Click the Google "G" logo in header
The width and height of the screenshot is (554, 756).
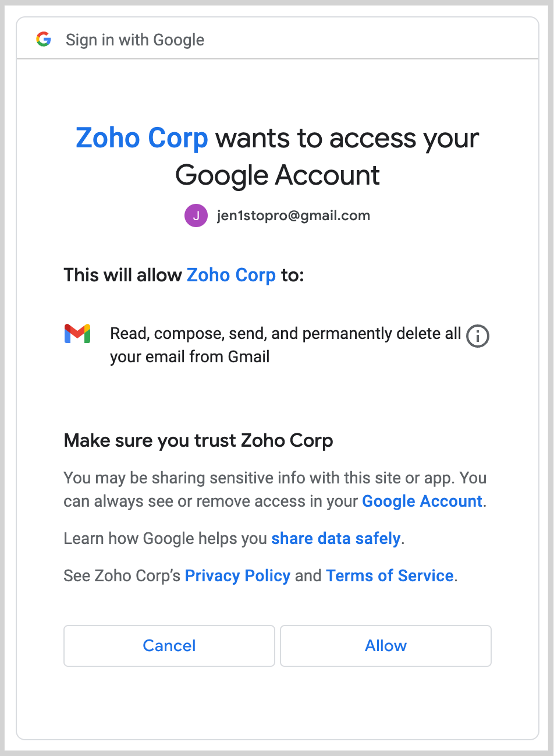click(44, 40)
